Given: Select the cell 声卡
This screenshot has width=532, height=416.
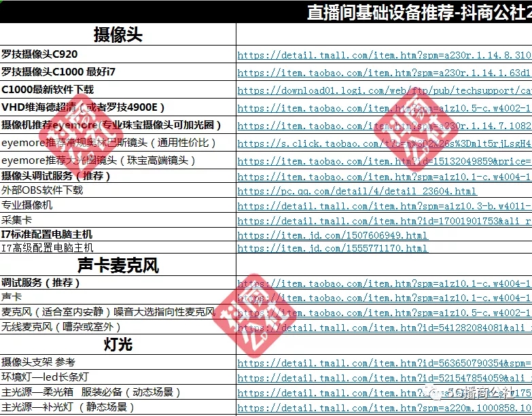Looking at the screenshot, I should click(118, 297).
